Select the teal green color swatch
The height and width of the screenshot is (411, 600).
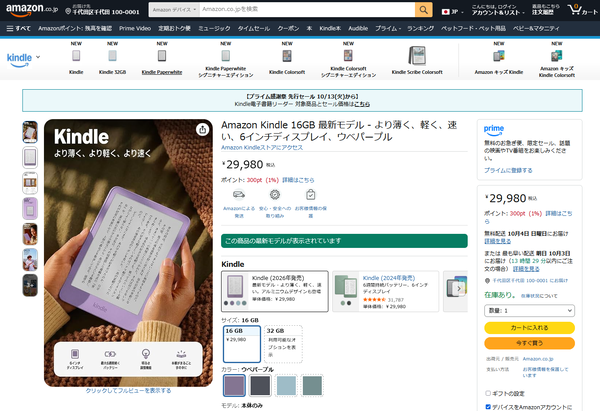(x=312, y=385)
